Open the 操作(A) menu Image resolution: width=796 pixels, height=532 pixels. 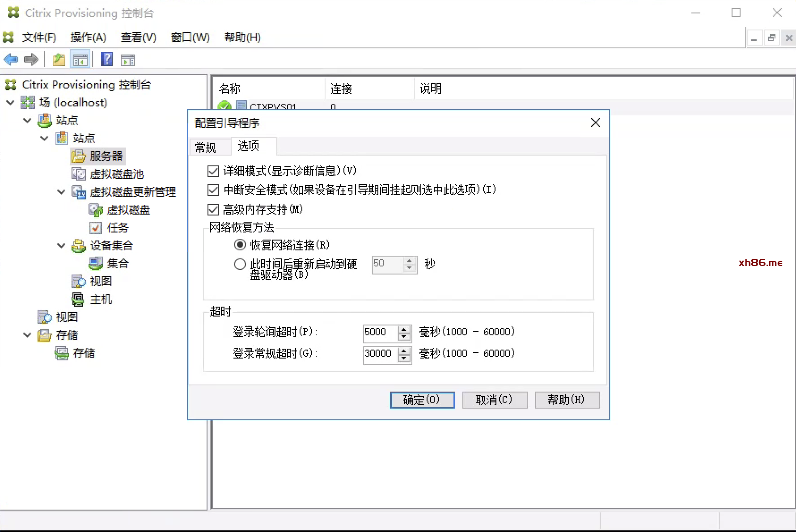88,38
